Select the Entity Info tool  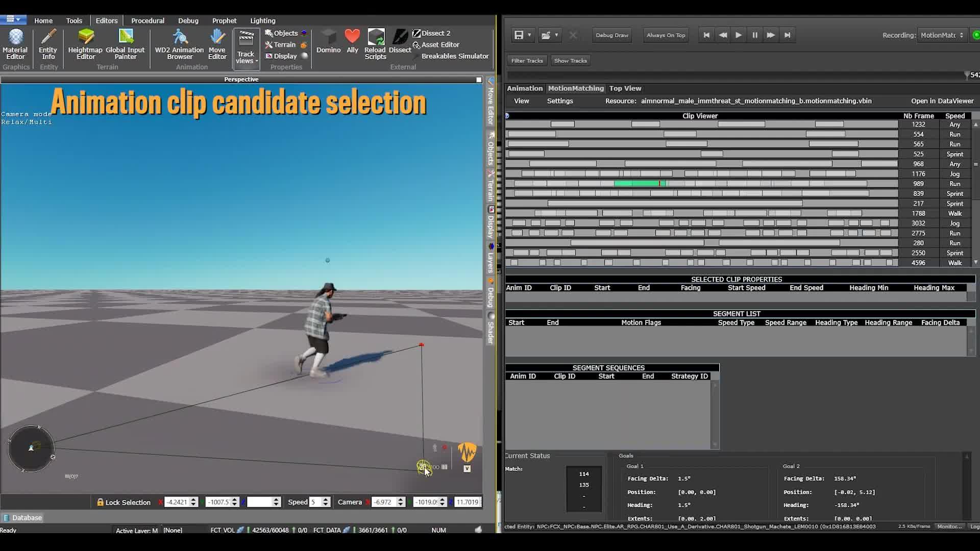click(47, 45)
